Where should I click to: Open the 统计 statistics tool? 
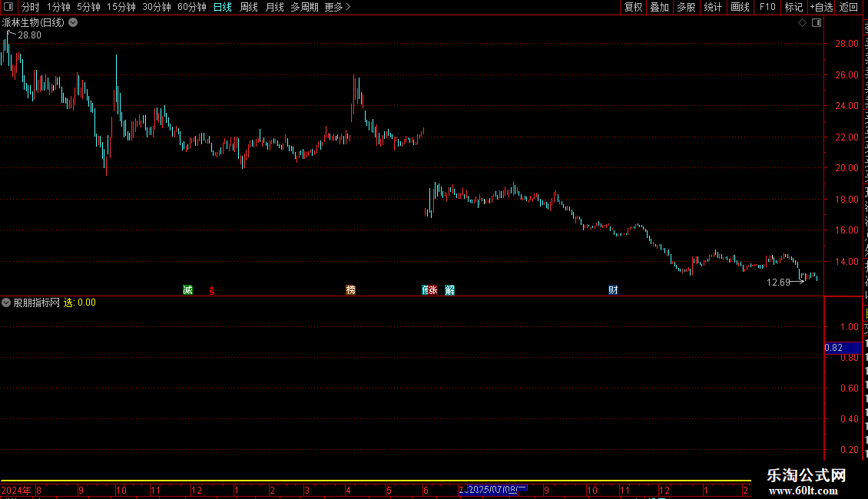pos(713,7)
